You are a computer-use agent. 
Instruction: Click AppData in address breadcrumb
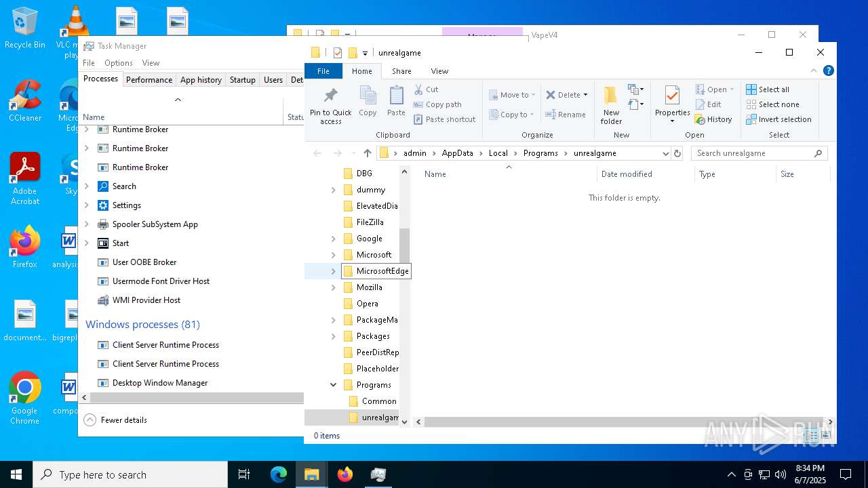(x=457, y=153)
